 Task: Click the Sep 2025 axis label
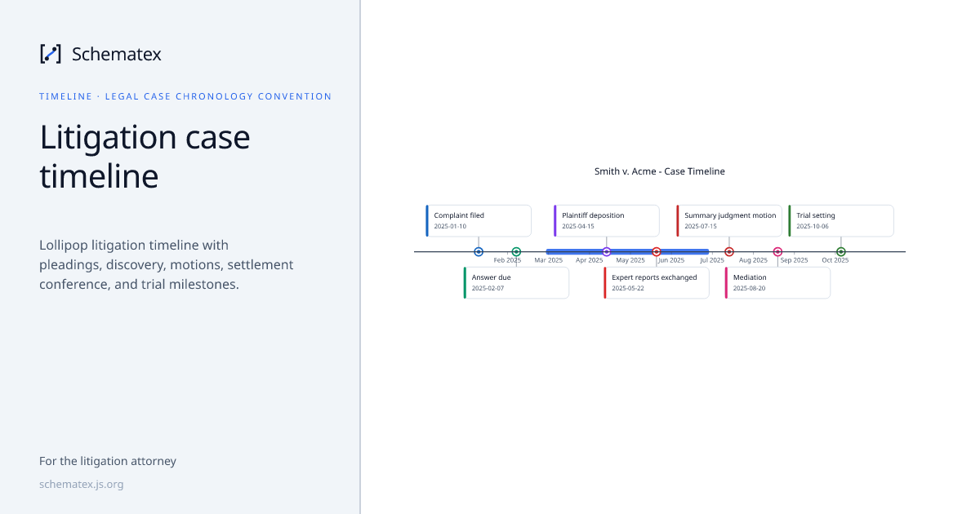click(794, 260)
